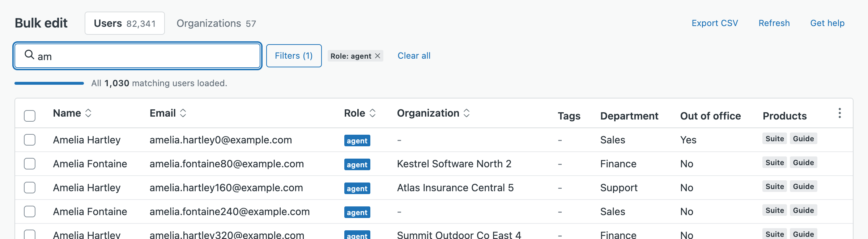Switch to the Users tab
The image size is (868, 239).
click(x=125, y=23)
